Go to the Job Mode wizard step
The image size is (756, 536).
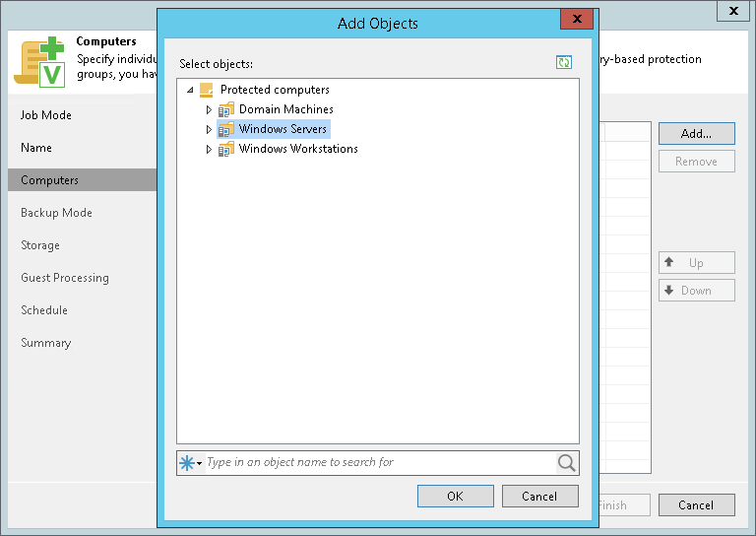point(46,115)
